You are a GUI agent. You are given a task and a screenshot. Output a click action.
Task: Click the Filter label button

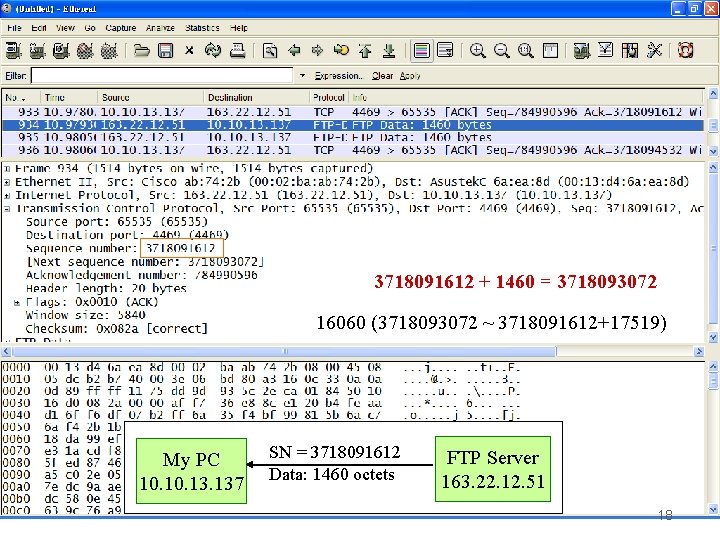tap(16, 75)
